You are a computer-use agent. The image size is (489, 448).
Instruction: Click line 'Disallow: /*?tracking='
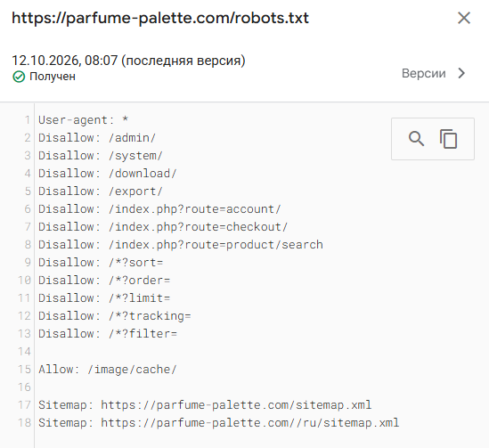click(x=114, y=316)
